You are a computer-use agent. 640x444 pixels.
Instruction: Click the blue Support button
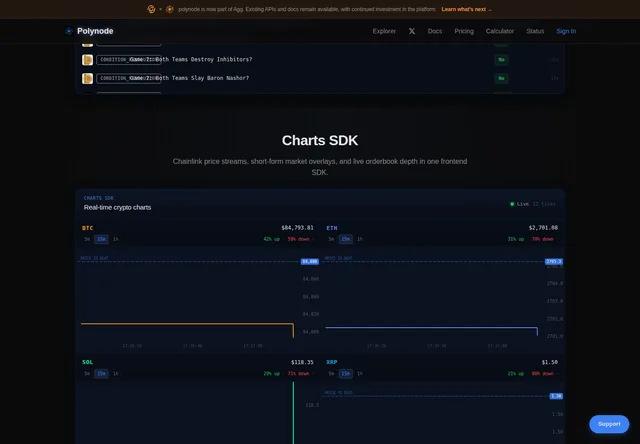click(x=609, y=424)
